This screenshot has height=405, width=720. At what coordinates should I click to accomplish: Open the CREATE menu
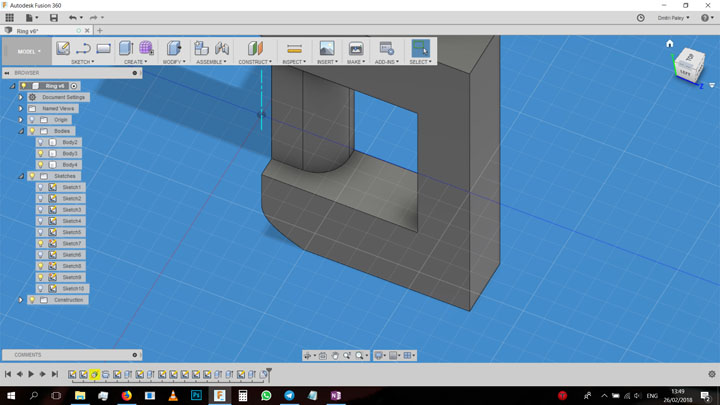tap(135, 62)
